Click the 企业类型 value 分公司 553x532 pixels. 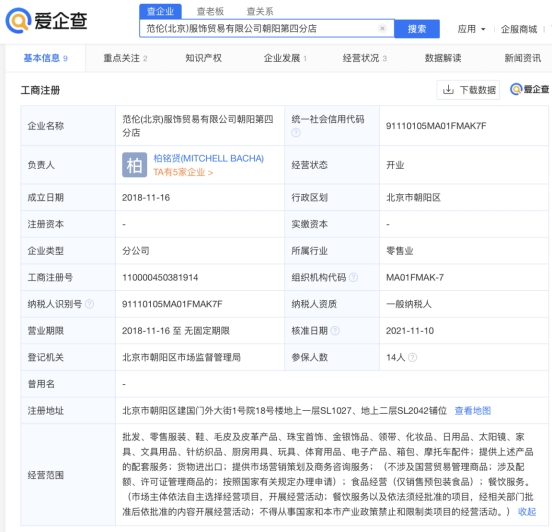(x=136, y=251)
